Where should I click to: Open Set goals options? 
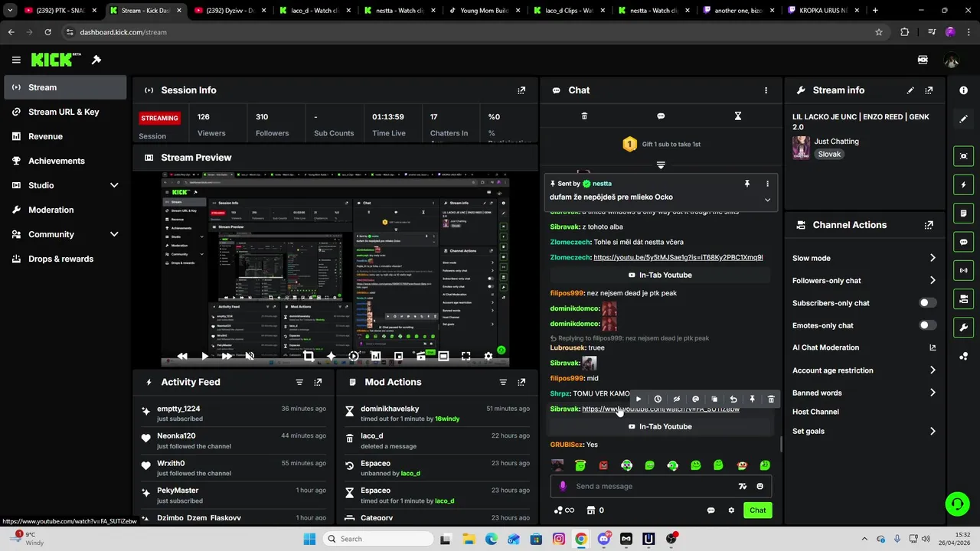(864, 431)
